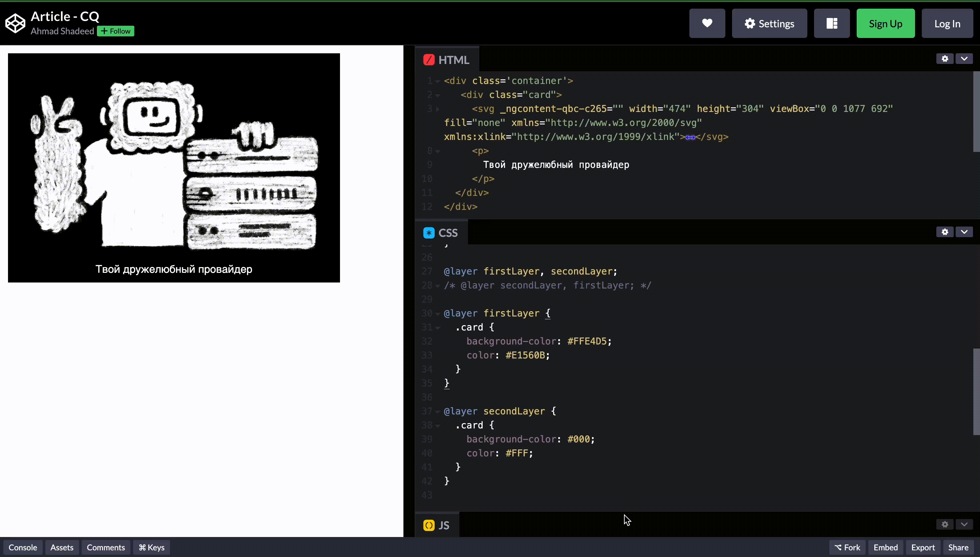
Task: Click the Log In button
Action: click(947, 24)
